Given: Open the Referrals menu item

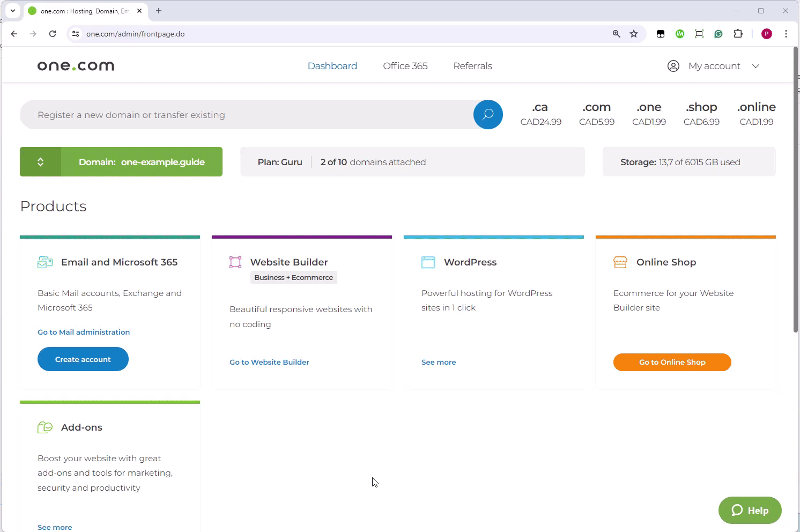Looking at the screenshot, I should (472, 66).
